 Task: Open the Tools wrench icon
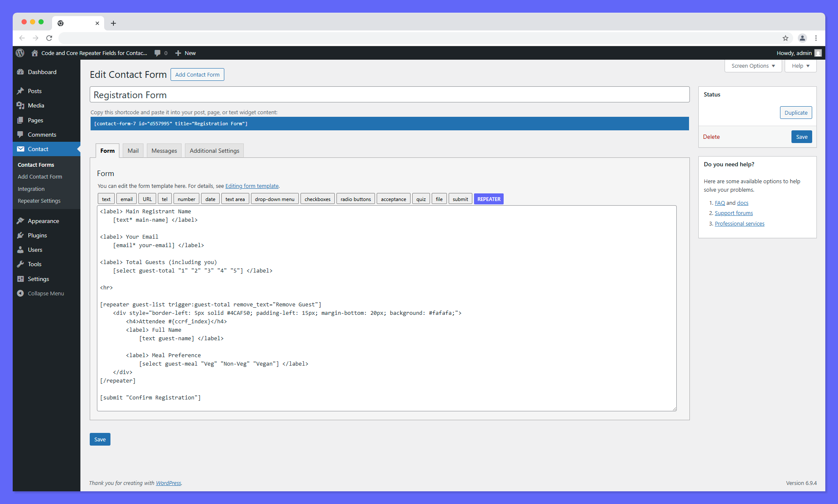point(20,264)
